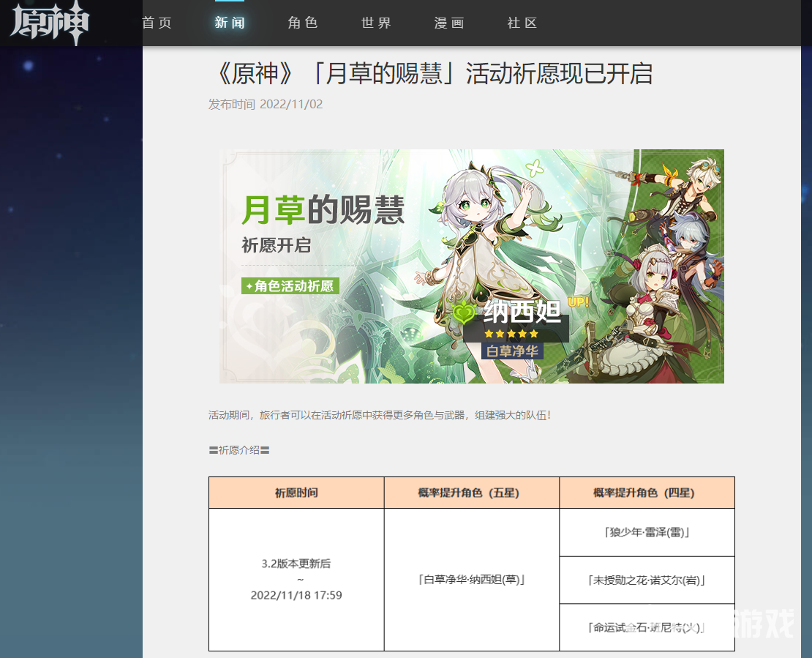Open the 首页 home page
This screenshot has width=812, height=658.
pos(157,23)
